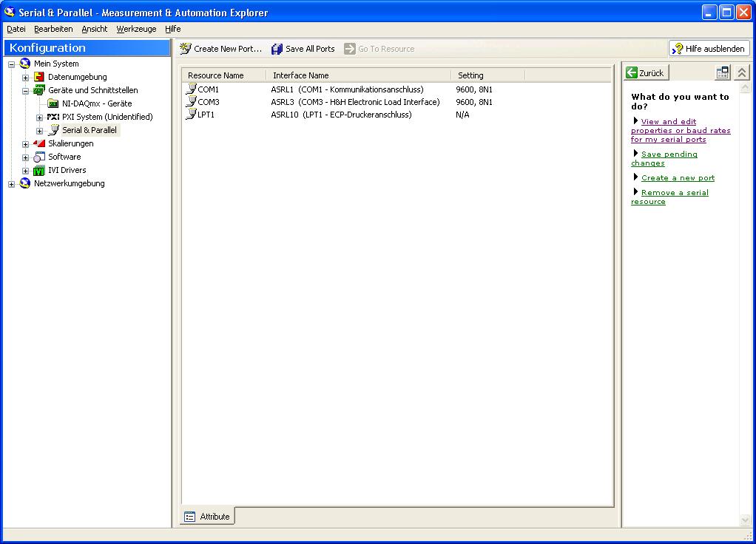Select the 'NI-DAQmx - Geräte' tree label
Image resolution: width=756 pixels, height=544 pixels.
pos(97,103)
